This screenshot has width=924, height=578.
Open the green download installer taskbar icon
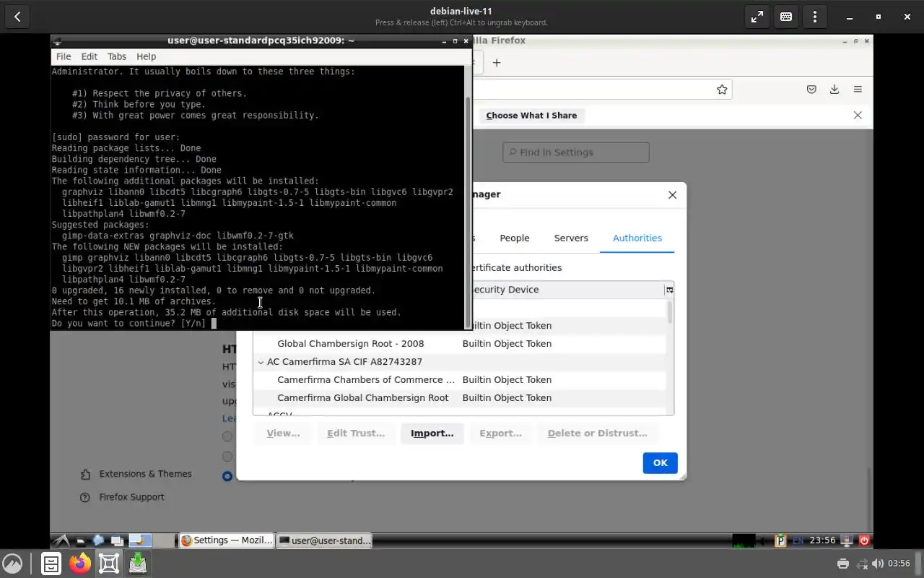tap(137, 564)
